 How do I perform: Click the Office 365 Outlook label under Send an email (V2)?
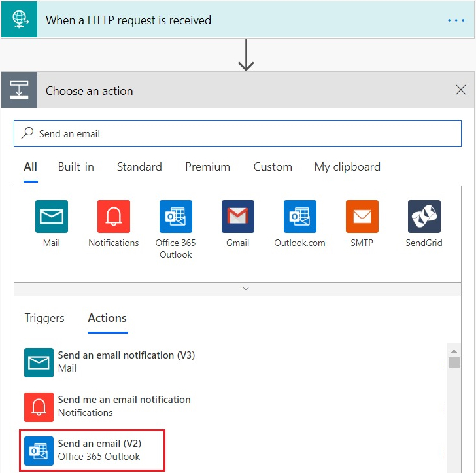tap(99, 457)
